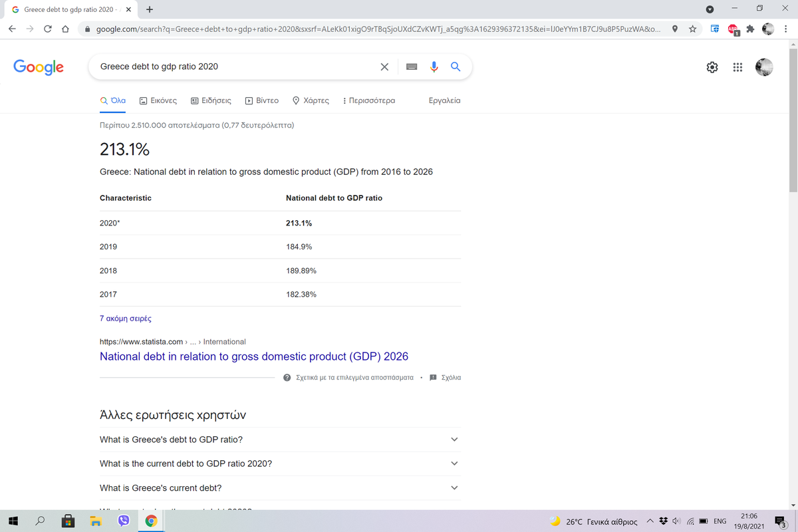Image resolution: width=798 pixels, height=532 pixels.
Task: Switch to the Βίντεο results tab
Action: point(261,101)
